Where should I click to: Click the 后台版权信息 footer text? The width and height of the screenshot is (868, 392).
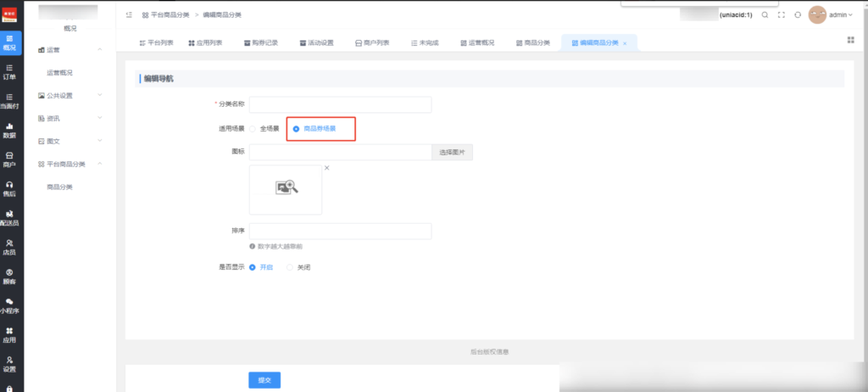pyautogui.click(x=489, y=351)
